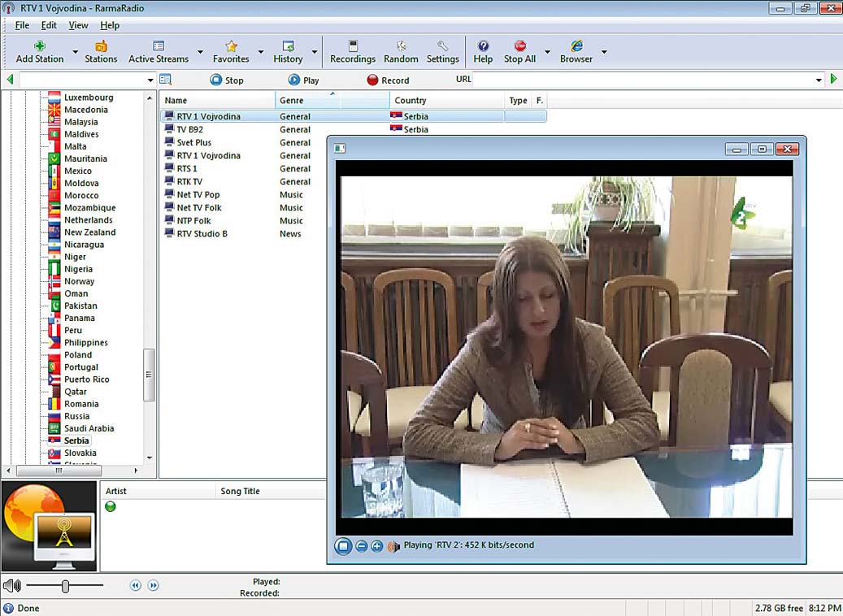Click the previous track button
Screen dimensions: 843x616
pyautogui.click(x=136, y=585)
